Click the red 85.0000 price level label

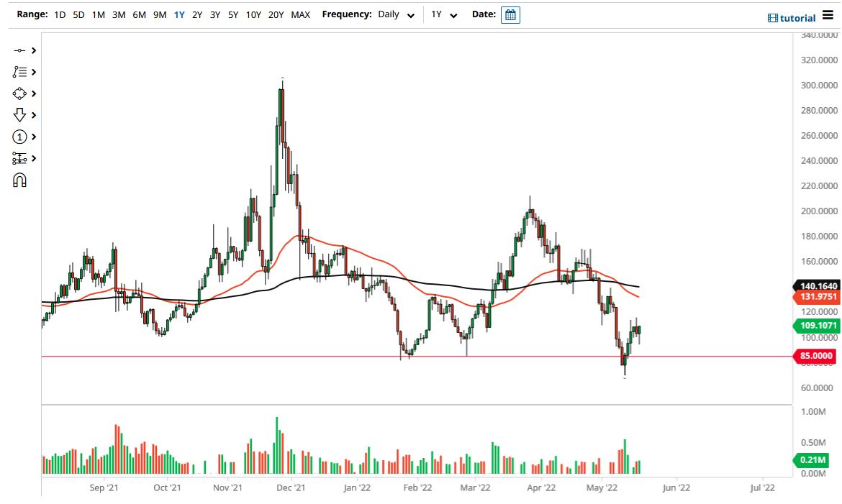click(x=814, y=355)
